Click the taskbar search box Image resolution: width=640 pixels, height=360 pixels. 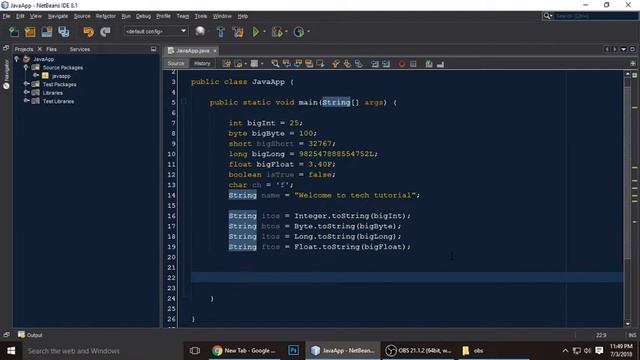coord(102,351)
